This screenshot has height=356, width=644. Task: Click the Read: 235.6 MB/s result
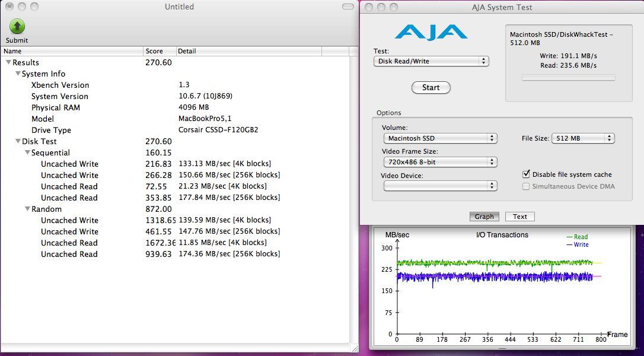point(569,65)
